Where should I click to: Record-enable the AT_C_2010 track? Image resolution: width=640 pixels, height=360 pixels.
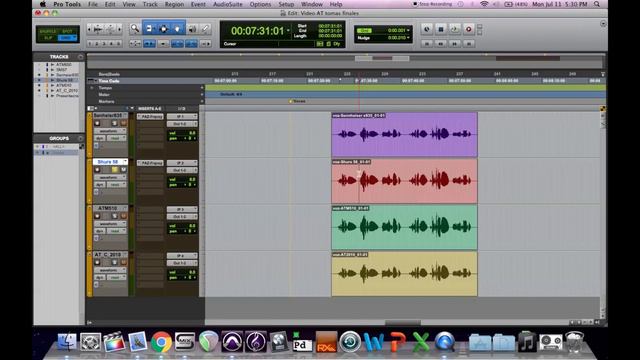coord(98,262)
